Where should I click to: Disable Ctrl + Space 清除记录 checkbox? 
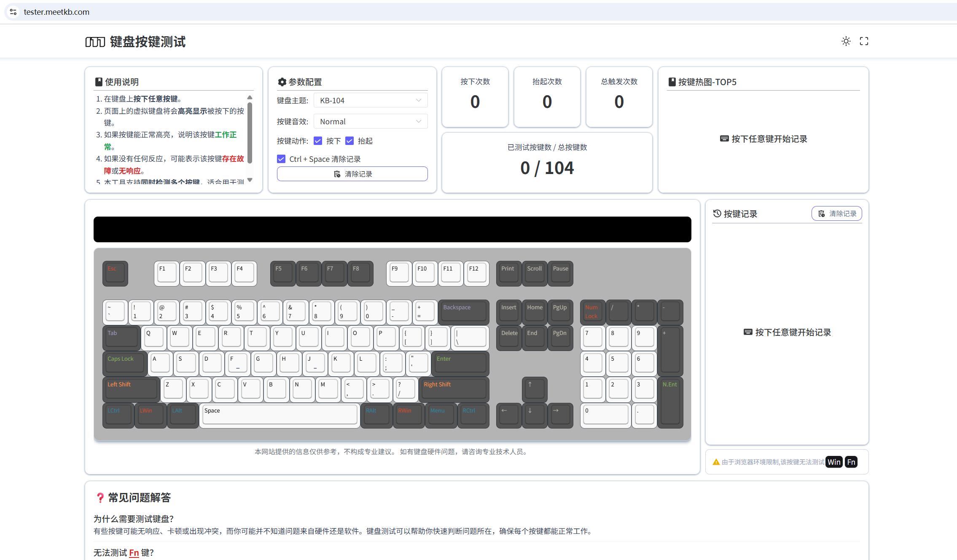(281, 159)
